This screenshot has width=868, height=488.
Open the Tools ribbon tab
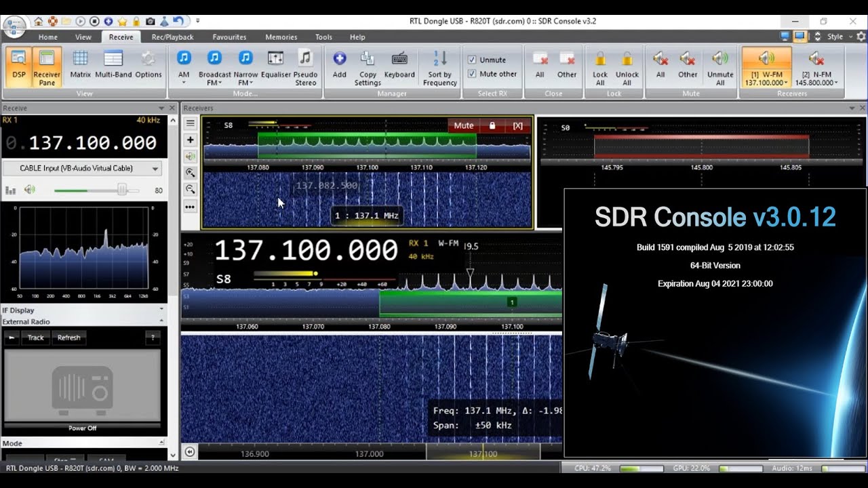tap(323, 37)
